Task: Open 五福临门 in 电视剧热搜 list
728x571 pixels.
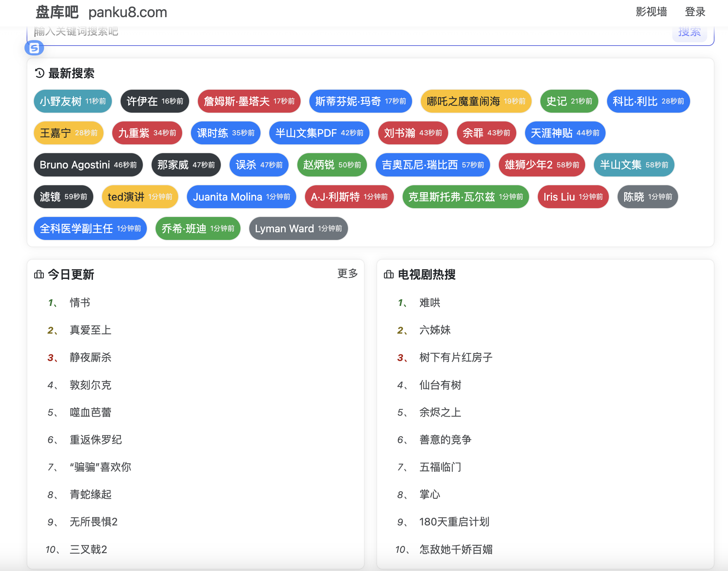Action: click(440, 467)
